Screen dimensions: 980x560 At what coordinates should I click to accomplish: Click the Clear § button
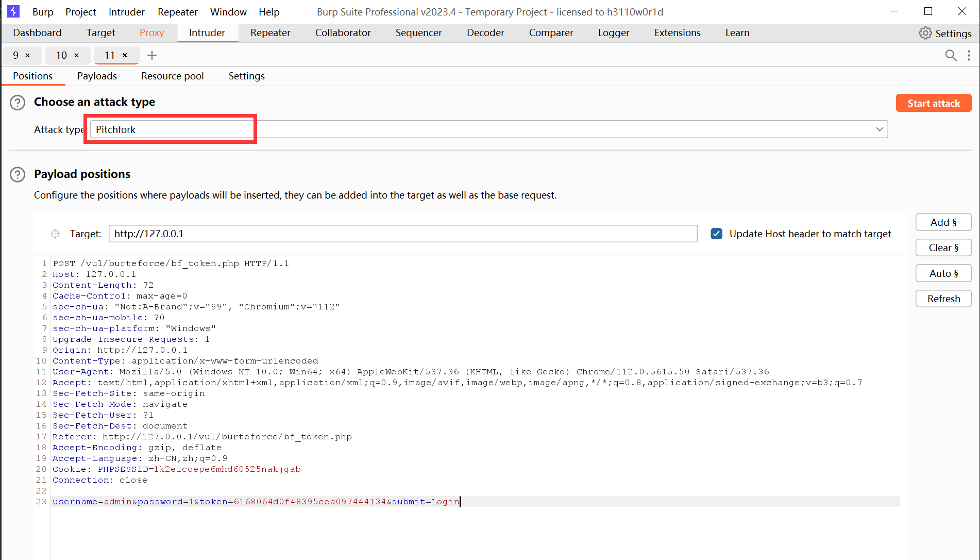coord(943,248)
